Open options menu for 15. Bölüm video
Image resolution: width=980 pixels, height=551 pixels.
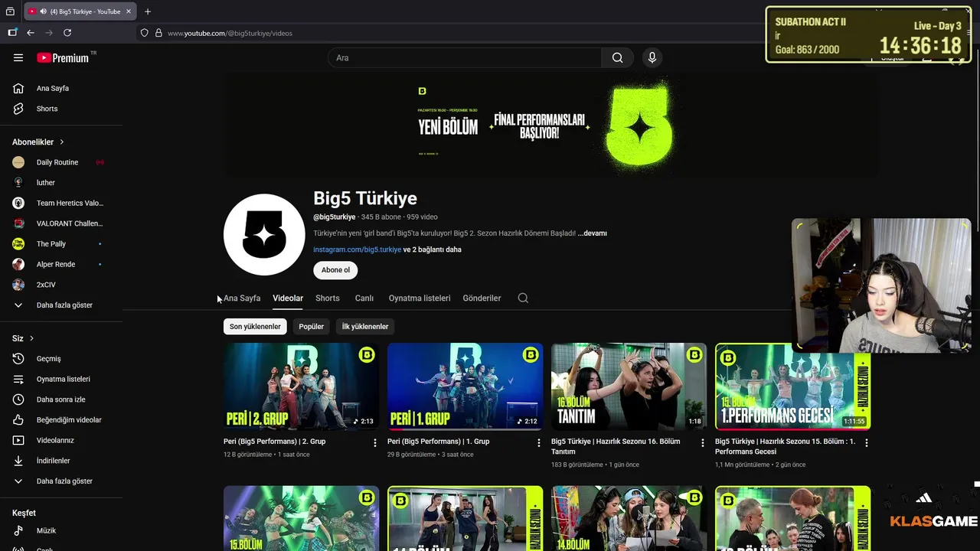[x=866, y=442]
